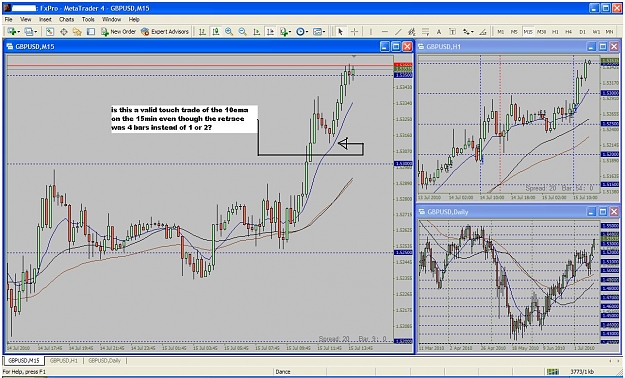
Task: Open the Data Window panel
Action: tap(63, 32)
